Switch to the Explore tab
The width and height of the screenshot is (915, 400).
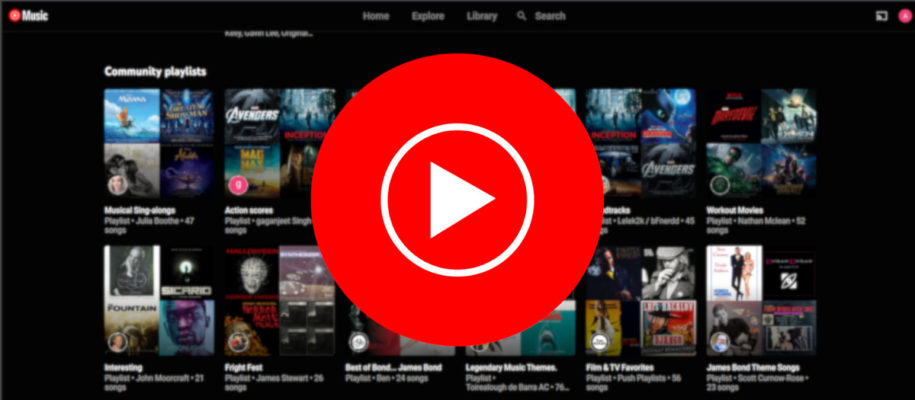point(428,16)
